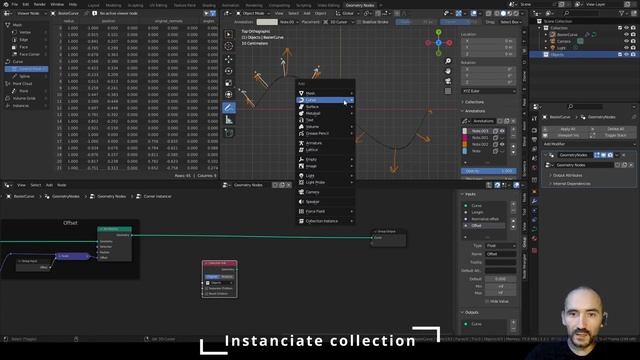Viewport: 640px width, 360px height.
Task: Select the Transform tool in viewport toolbar
Action: pyautogui.click(x=229, y=95)
